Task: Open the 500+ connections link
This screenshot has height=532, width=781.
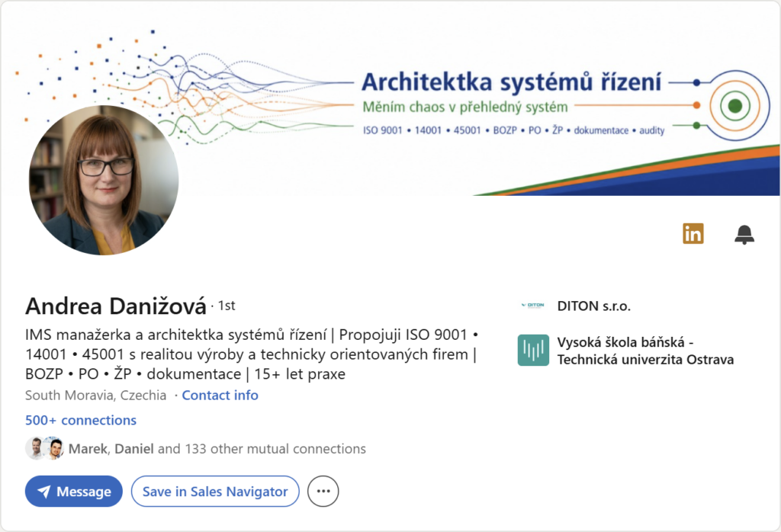Action: [81, 420]
